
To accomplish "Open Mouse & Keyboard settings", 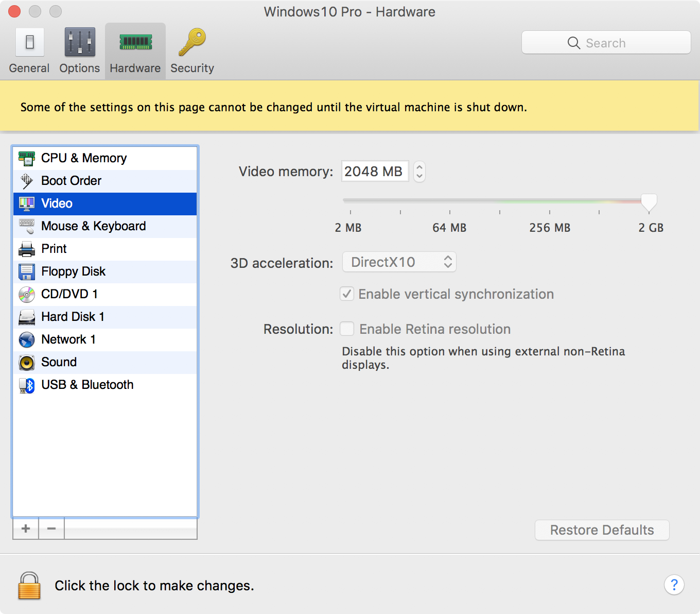I will click(x=105, y=226).
